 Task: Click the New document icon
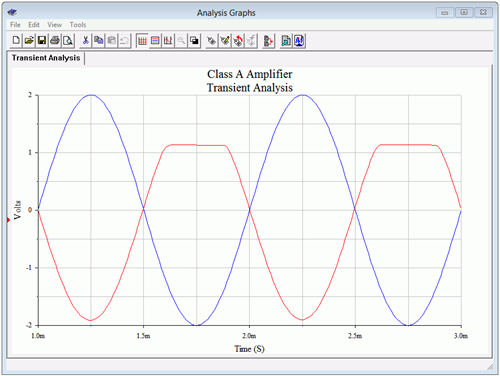(16, 41)
